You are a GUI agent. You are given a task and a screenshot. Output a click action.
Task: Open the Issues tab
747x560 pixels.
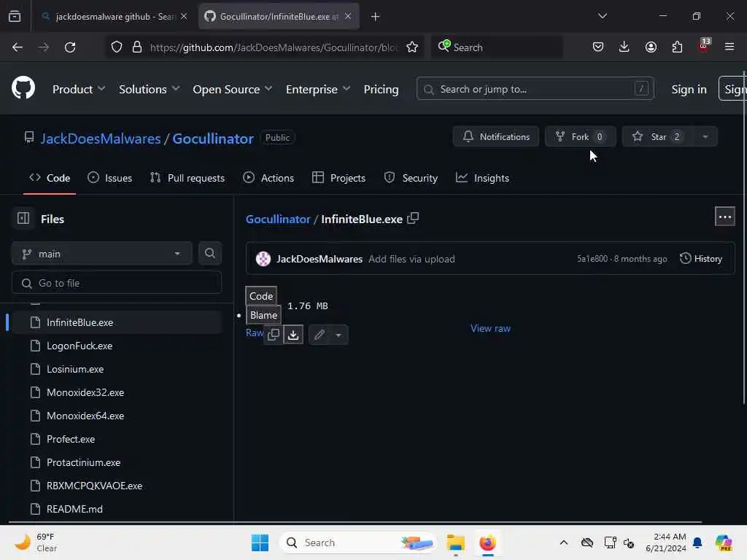coord(109,178)
